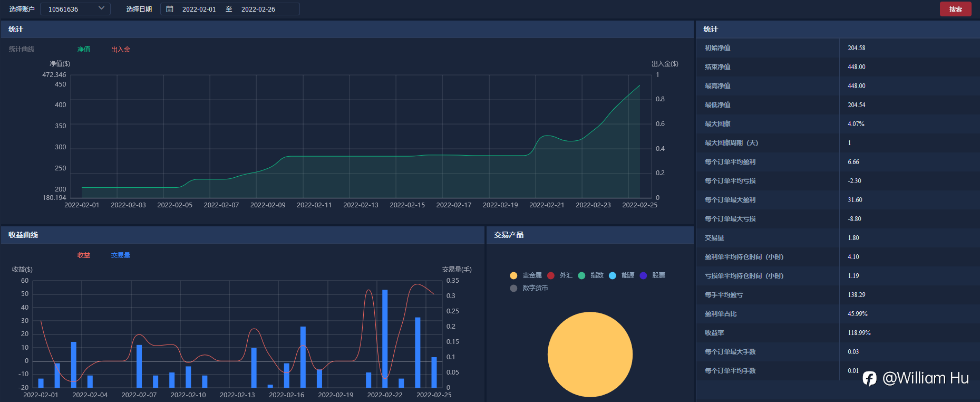This screenshot has height=402, width=980.
Task: Open the start date picker 2022-02-01
Action: [199, 9]
